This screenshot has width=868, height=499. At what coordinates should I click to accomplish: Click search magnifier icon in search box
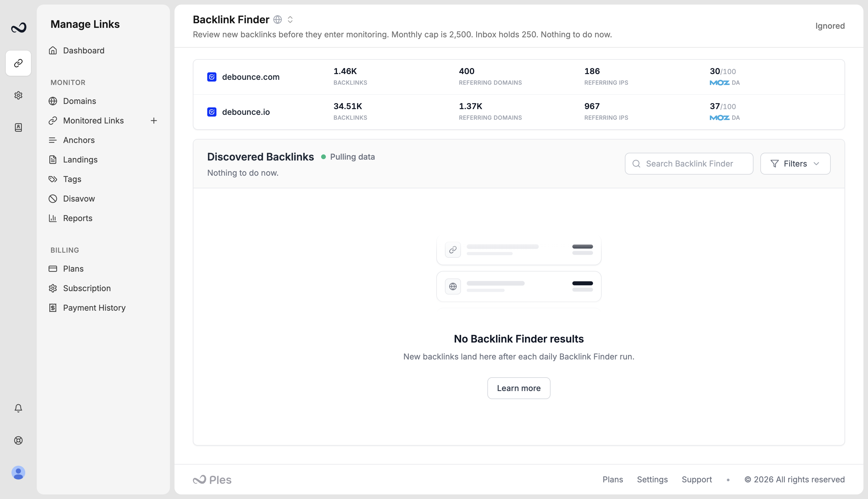(x=636, y=164)
